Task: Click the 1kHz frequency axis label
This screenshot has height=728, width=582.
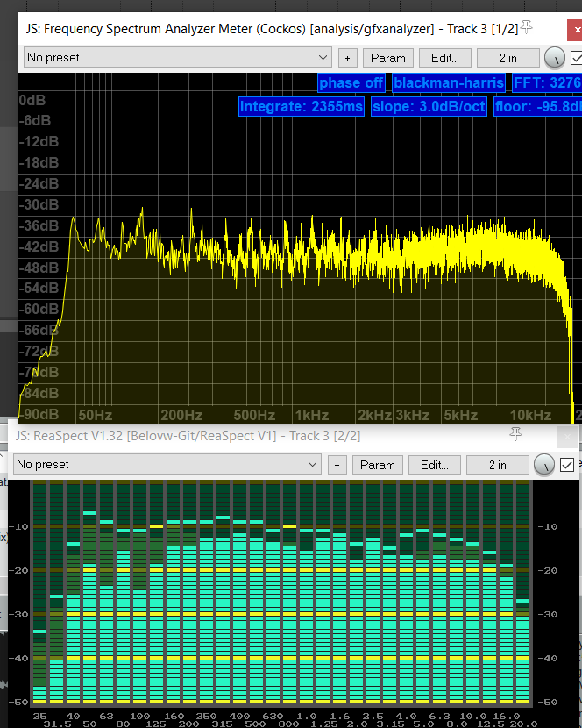Action: pyautogui.click(x=312, y=415)
